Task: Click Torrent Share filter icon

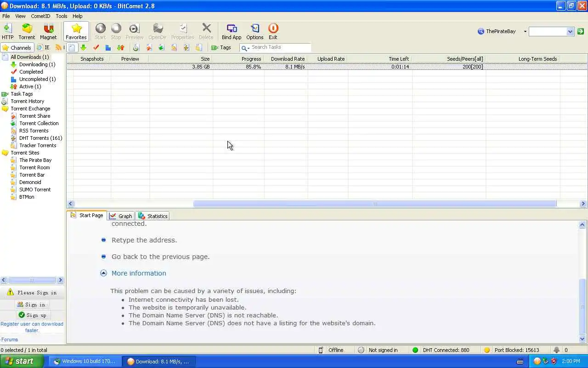Action: point(149,47)
